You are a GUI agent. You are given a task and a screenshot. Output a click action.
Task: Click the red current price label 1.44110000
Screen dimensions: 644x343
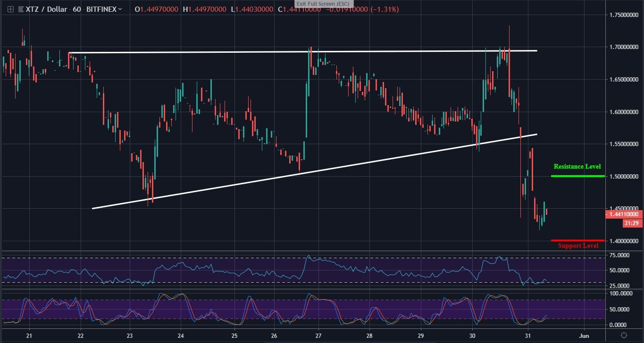[x=624, y=214]
